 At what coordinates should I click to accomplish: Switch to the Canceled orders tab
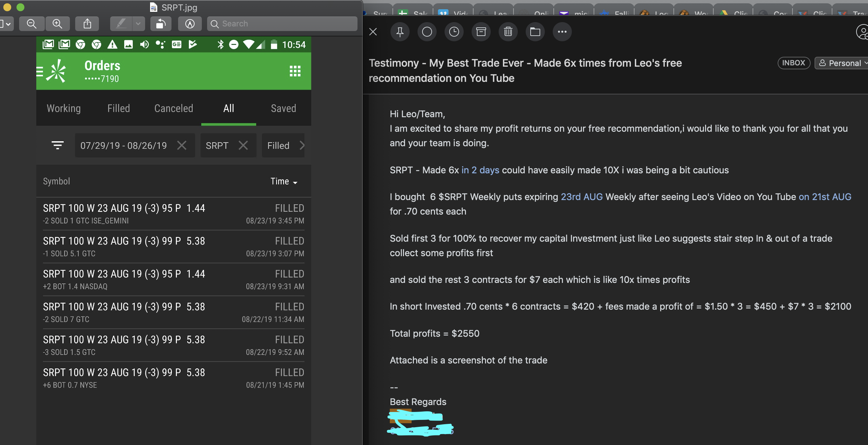pos(173,108)
